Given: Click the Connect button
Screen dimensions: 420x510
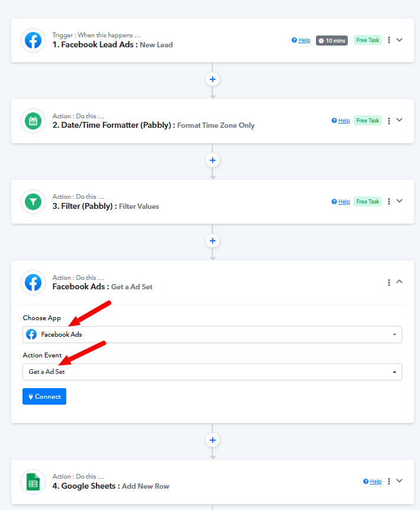Looking at the screenshot, I should [x=44, y=396].
